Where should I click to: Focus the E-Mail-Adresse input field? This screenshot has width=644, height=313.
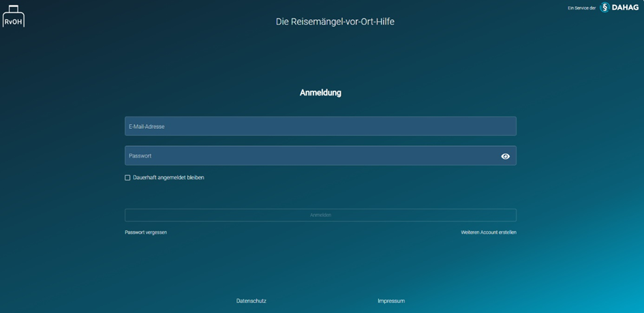(x=320, y=126)
